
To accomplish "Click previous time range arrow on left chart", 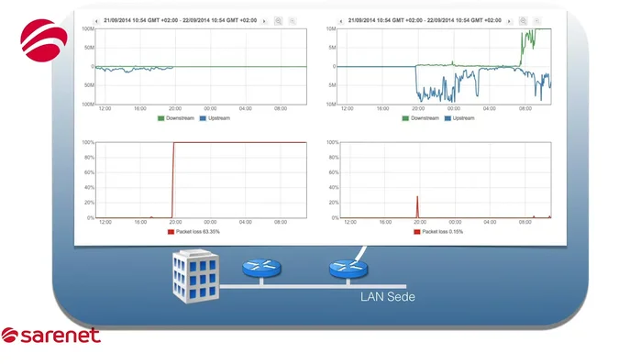I will pos(96,21).
